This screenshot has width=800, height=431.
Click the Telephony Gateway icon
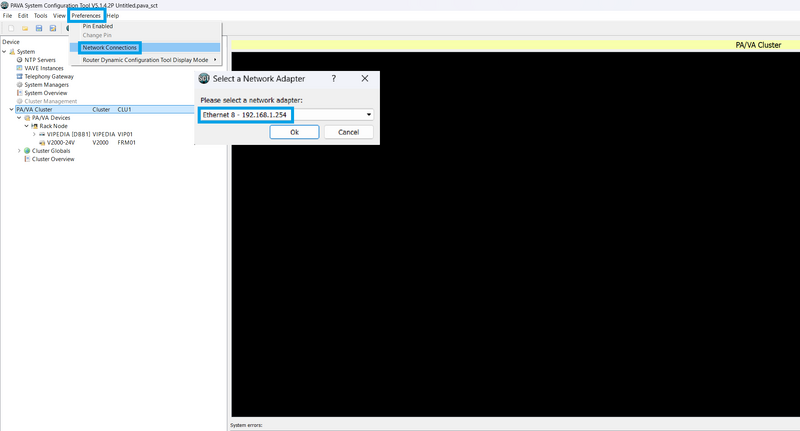pos(20,76)
